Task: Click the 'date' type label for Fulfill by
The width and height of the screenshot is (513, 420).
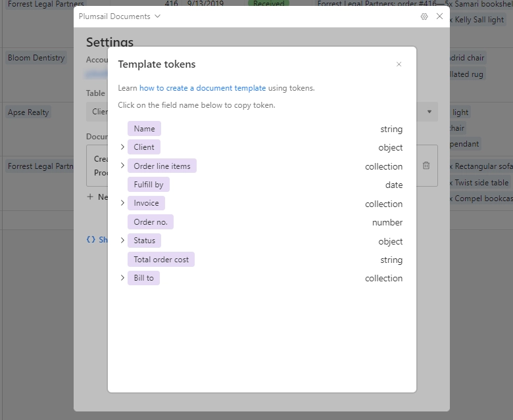Action: tap(394, 185)
